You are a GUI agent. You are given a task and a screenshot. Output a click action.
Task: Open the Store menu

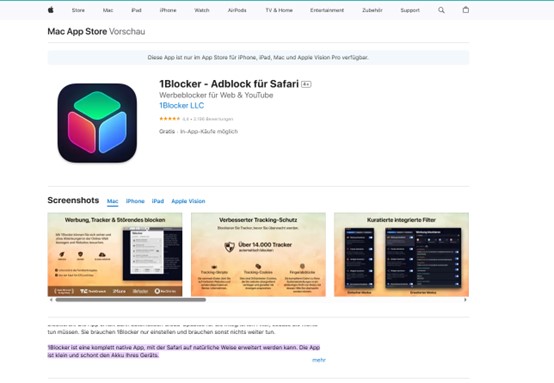(78, 10)
